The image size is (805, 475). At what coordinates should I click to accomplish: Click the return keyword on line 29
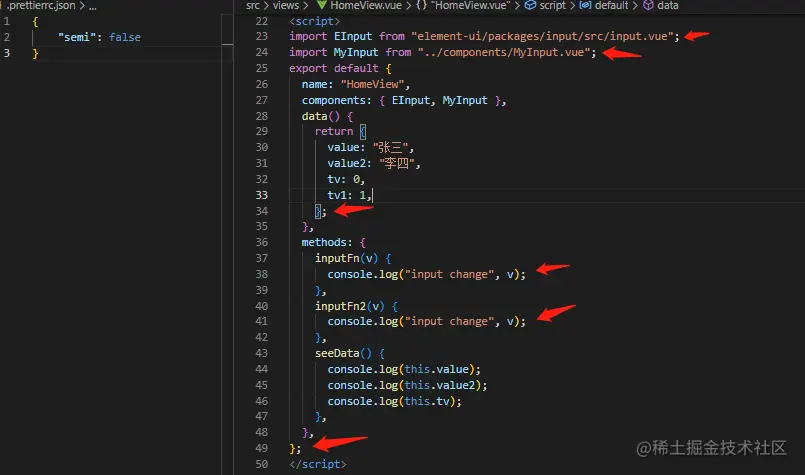[x=334, y=131]
